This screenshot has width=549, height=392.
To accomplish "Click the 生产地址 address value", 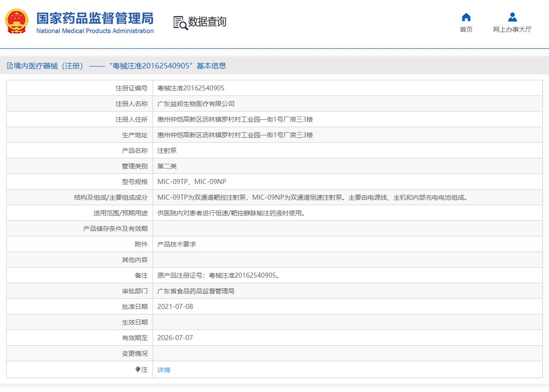I will point(235,135).
